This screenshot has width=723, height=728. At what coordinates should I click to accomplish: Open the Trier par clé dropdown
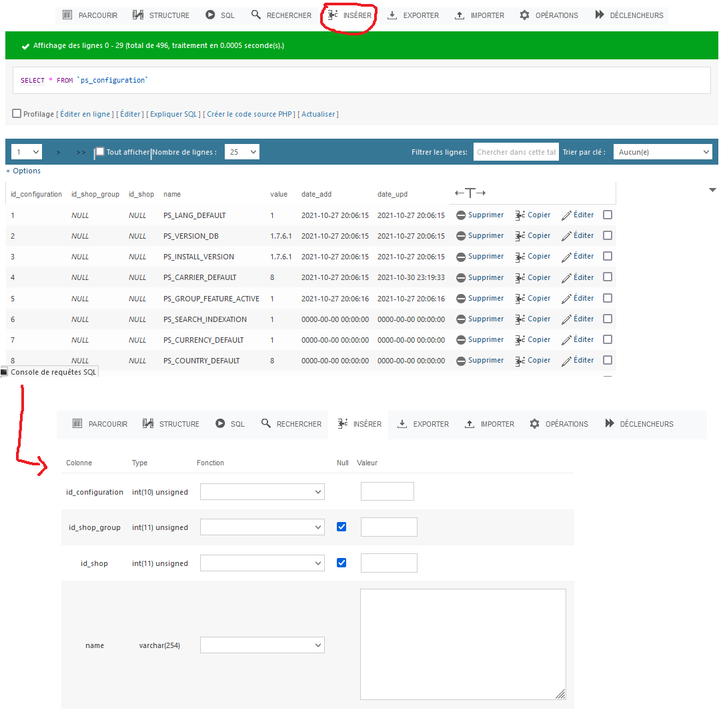click(x=662, y=152)
